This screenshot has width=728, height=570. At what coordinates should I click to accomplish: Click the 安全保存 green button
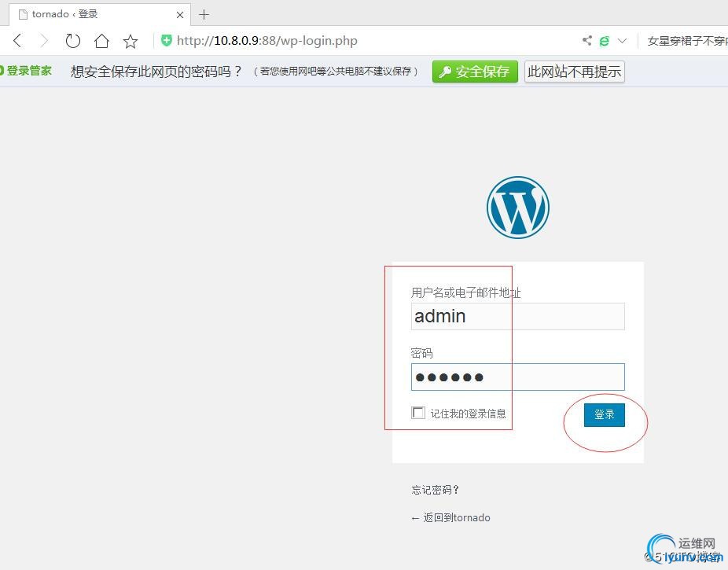[475, 72]
